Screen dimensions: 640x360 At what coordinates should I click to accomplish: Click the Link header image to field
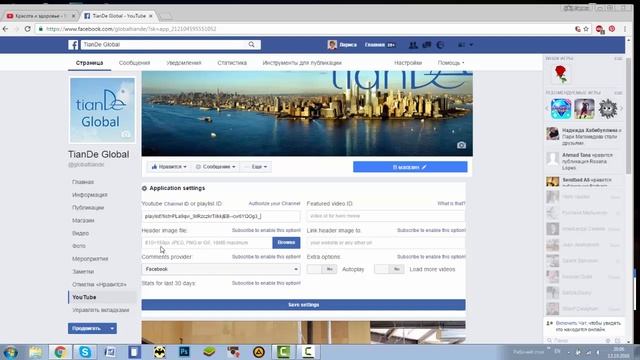(386, 242)
